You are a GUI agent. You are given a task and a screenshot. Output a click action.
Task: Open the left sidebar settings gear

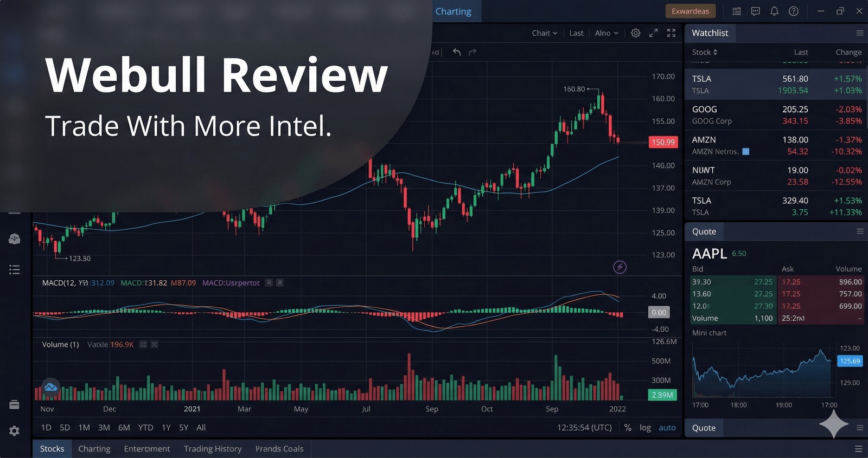15,431
